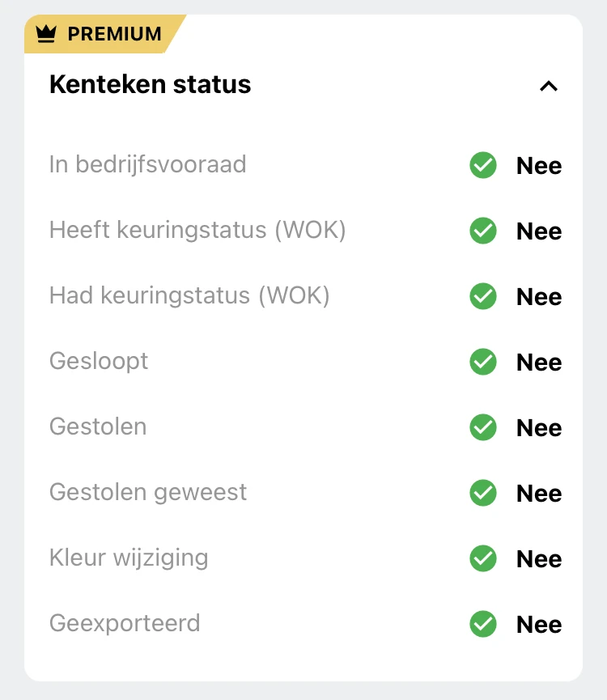Click the crown icon on Premium badge
Viewport: 607px width, 700px height.
(45, 34)
